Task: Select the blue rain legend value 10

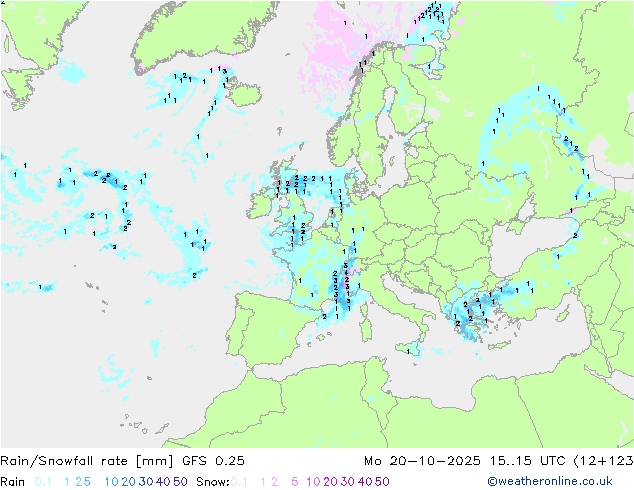Action: pos(111,482)
